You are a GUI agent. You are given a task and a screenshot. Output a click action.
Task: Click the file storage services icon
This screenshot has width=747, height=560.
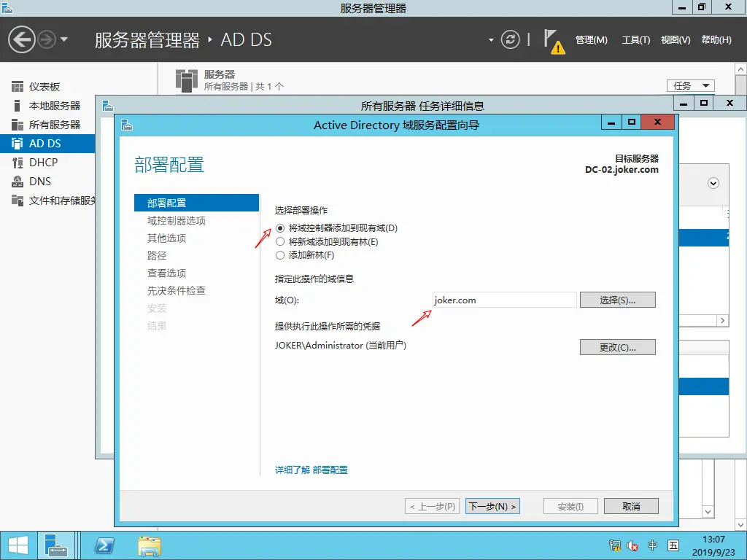(18, 201)
